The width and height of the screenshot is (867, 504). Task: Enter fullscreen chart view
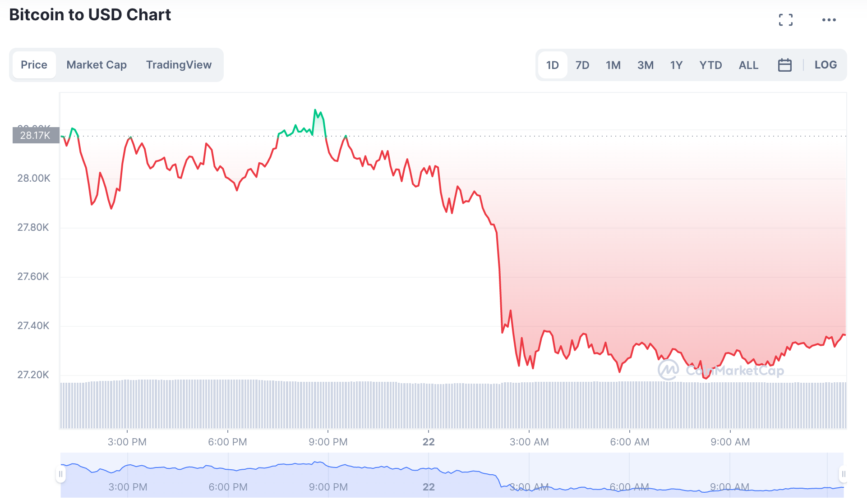(x=786, y=19)
